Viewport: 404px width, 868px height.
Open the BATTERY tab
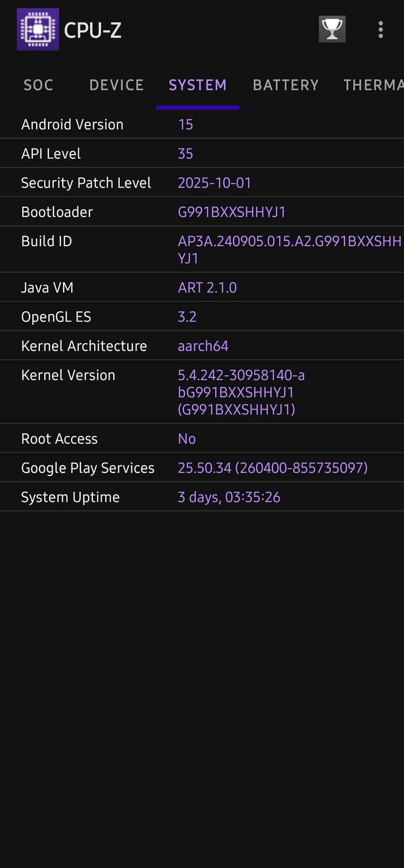[286, 85]
